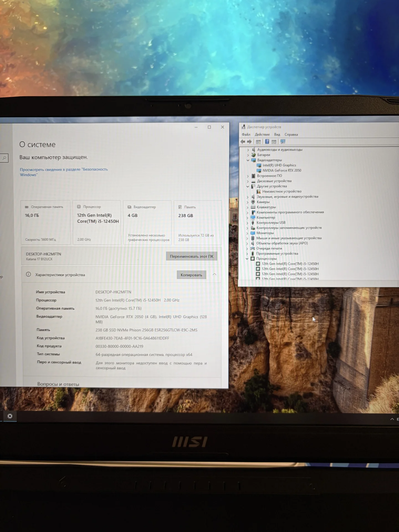Select the NVIDIA GeForce RTX 2050 adapter icon
Image resolution: width=399 pixels, height=532 pixels.
tap(259, 171)
